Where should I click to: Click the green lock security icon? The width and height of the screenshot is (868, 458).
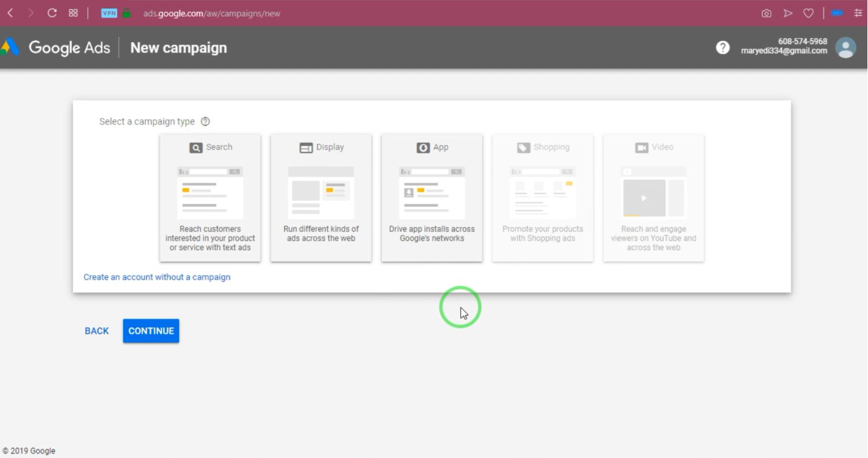coord(126,13)
